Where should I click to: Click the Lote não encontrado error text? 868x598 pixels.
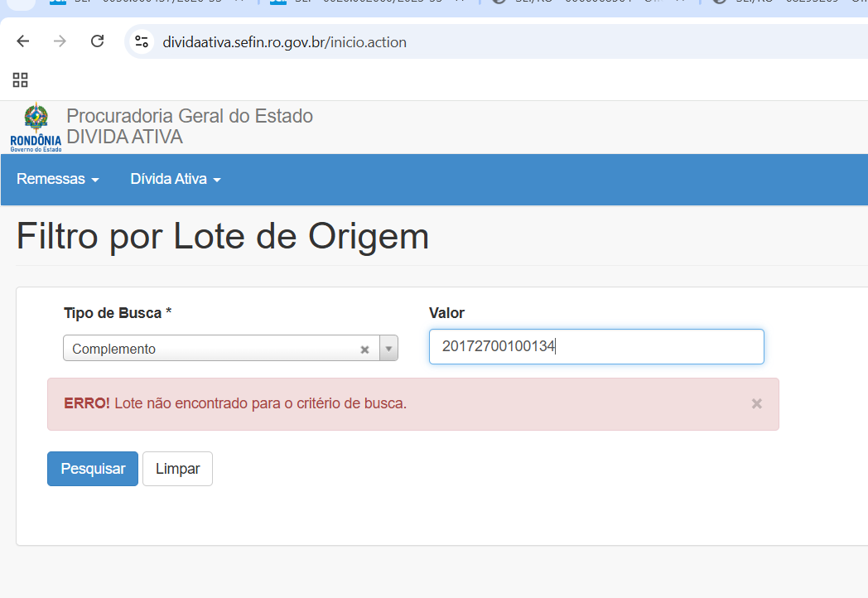[x=260, y=403]
